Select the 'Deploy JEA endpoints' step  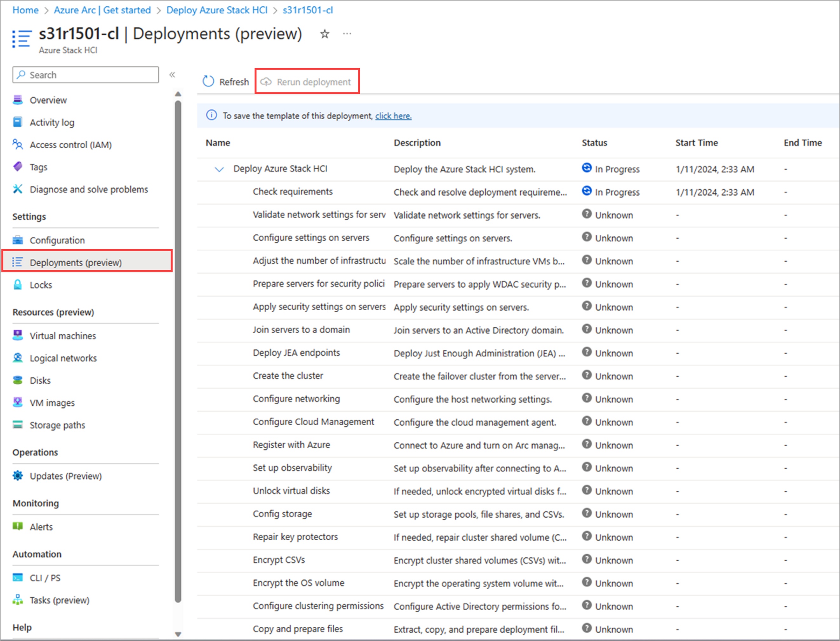pyautogui.click(x=296, y=353)
